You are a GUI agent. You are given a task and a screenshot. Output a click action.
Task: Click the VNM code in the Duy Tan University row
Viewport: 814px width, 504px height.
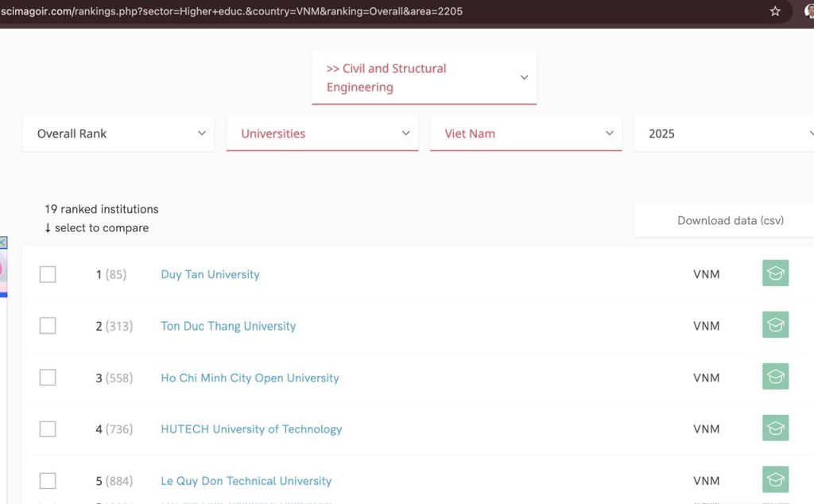[707, 274]
